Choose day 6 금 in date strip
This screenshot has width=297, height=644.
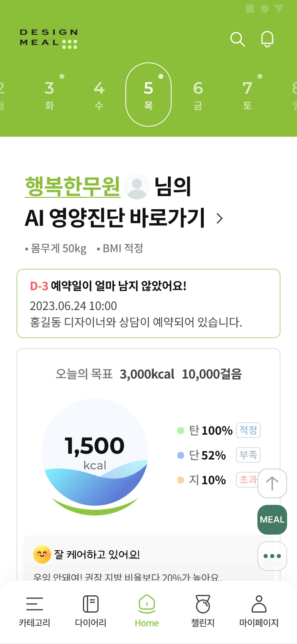(x=198, y=95)
